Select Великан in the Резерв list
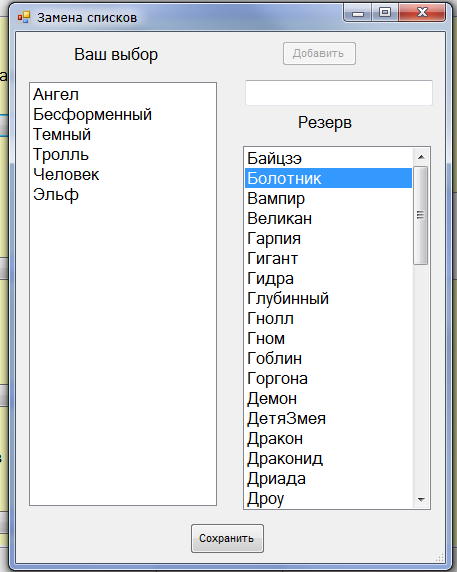Screen dimensions: 457x572 tap(328, 219)
